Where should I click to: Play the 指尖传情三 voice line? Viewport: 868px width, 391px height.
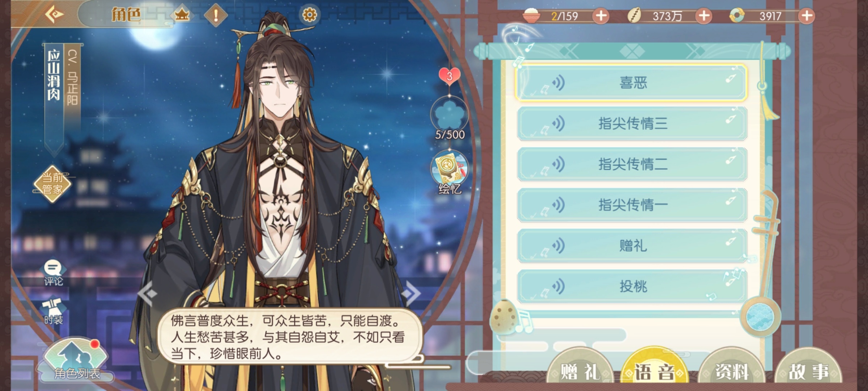(632, 123)
